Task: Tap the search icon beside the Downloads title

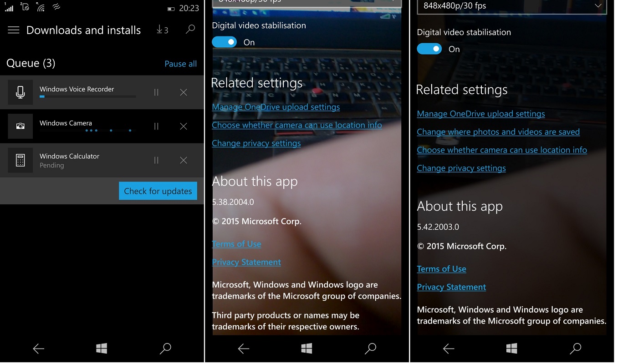Action: click(x=190, y=30)
